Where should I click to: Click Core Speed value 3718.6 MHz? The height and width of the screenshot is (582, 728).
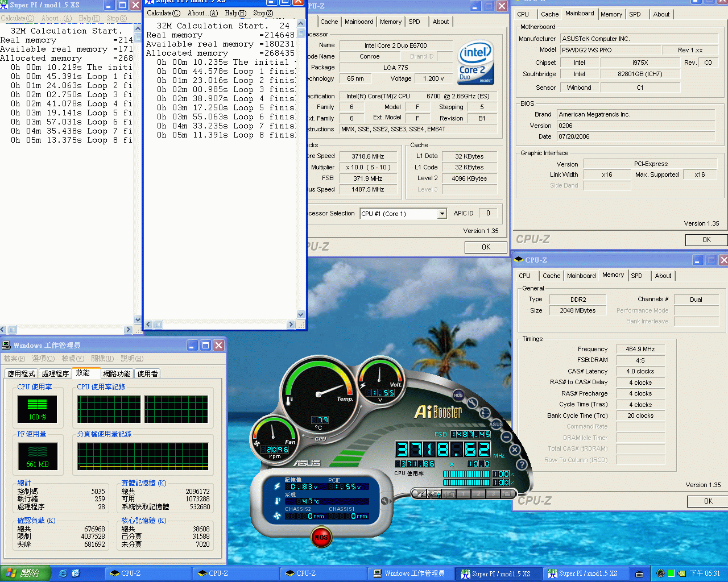(x=367, y=156)
